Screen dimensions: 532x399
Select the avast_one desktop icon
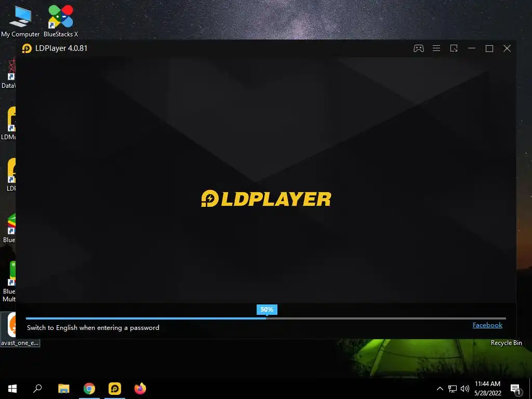20,329
